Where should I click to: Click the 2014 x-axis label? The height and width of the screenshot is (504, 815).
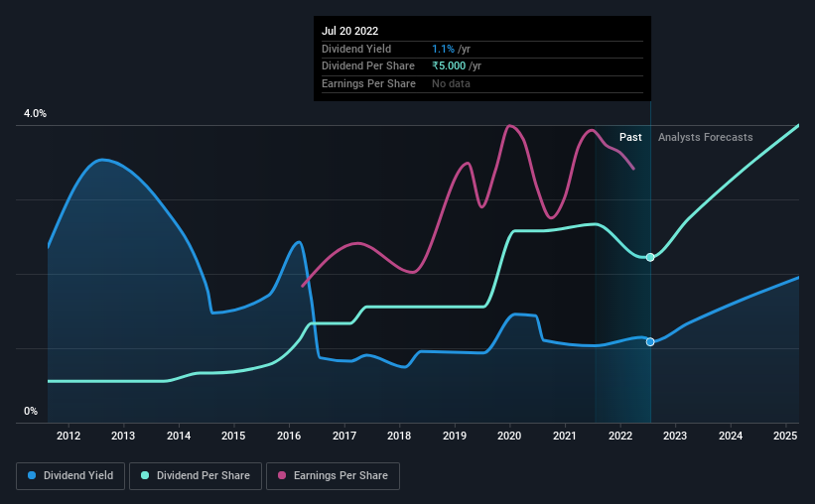click(x=179, y=436)
